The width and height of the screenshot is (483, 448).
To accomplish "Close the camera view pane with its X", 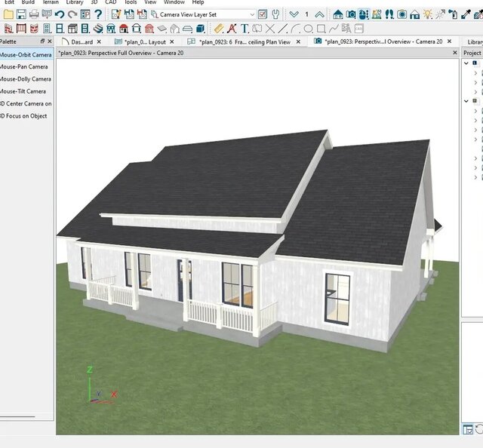I will click(454, 53).
